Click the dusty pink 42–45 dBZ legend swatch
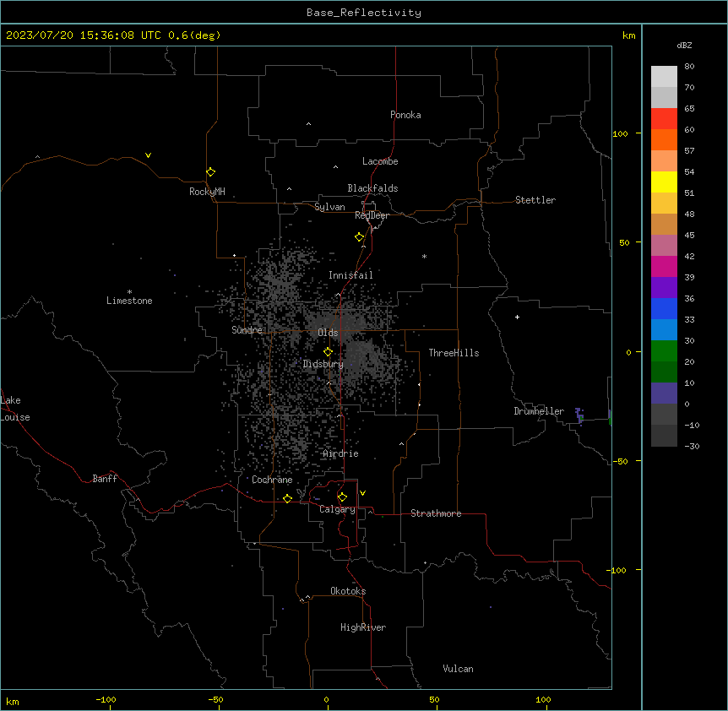The width and height of the screenshot is (728, 711). [664, 246]
